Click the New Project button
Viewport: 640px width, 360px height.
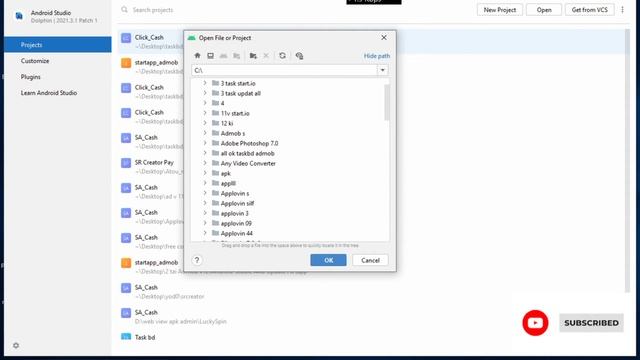coord(500,10)
